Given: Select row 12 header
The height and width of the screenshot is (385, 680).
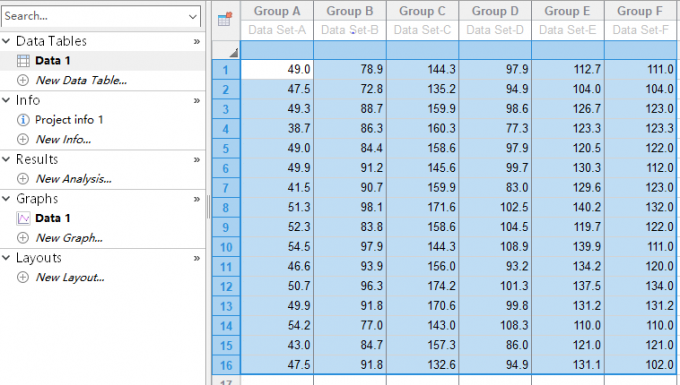Looking at the screenshot, I should 226,286.
